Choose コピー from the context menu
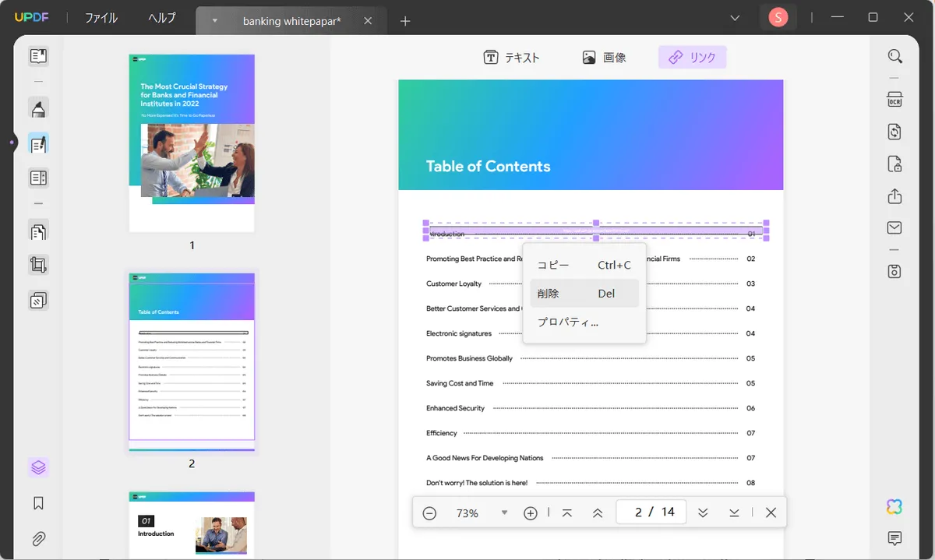The width and height of the screenshot is (935, 560). tap(584, 265)
